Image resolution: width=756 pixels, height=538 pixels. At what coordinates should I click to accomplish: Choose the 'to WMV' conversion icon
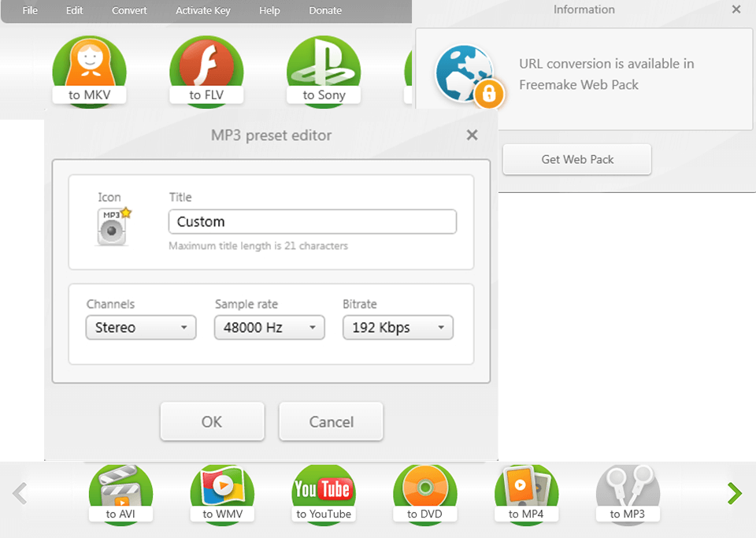click(x=222, y=492)
